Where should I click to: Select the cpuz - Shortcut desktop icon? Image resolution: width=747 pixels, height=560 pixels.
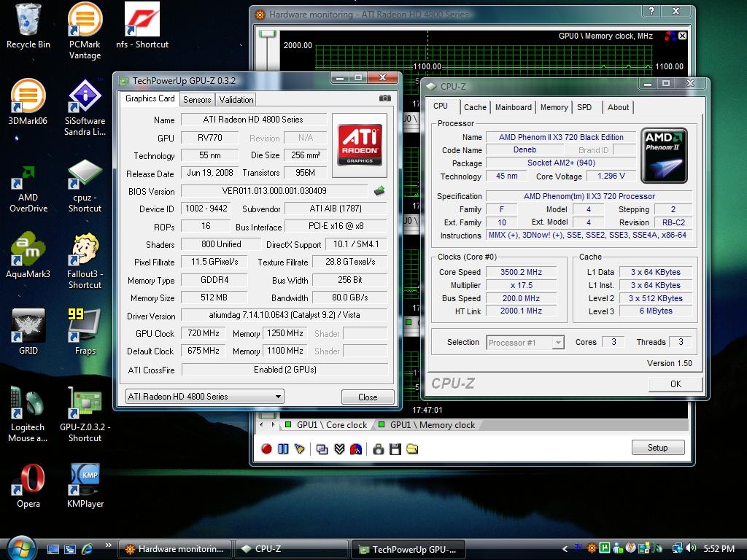(x=85, y=187)
